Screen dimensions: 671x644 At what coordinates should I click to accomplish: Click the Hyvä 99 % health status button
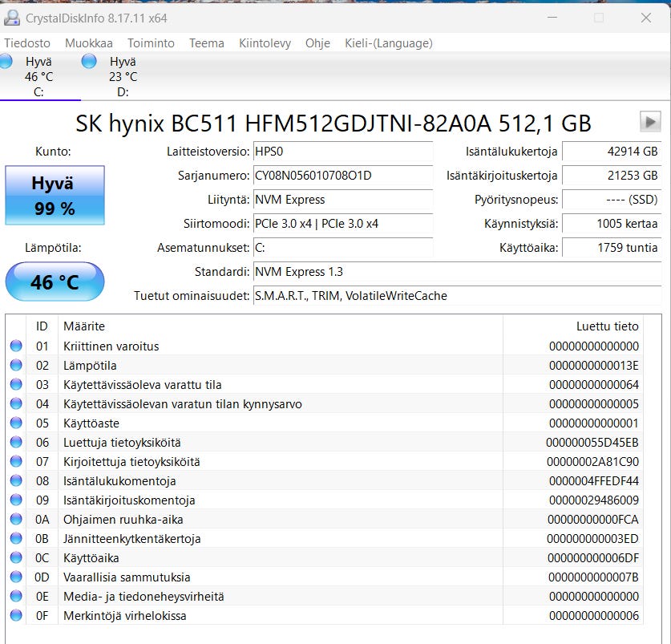tap(55, 196)
